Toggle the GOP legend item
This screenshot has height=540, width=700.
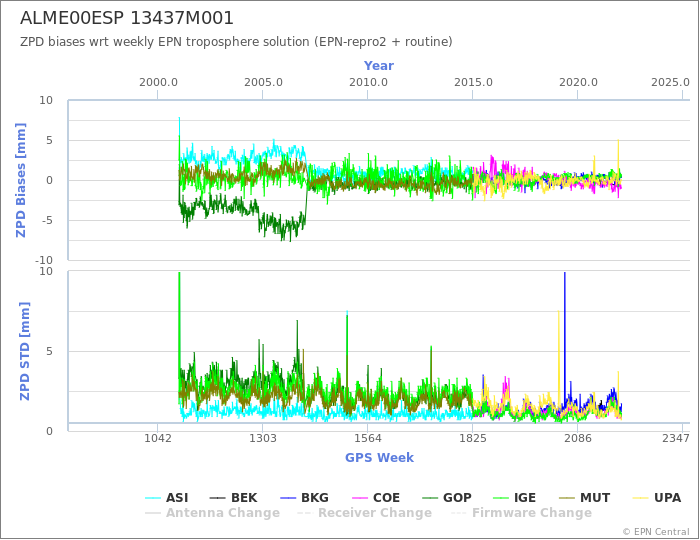(447, 498)
